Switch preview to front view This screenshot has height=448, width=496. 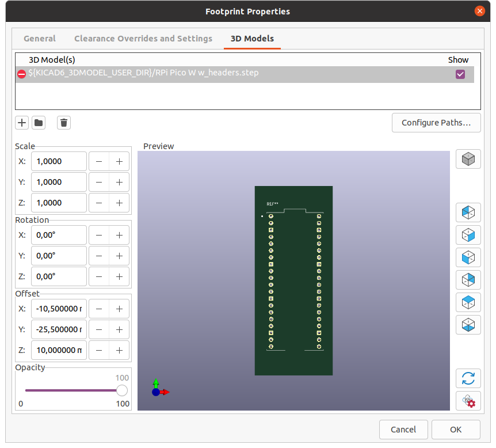[468, 257]
